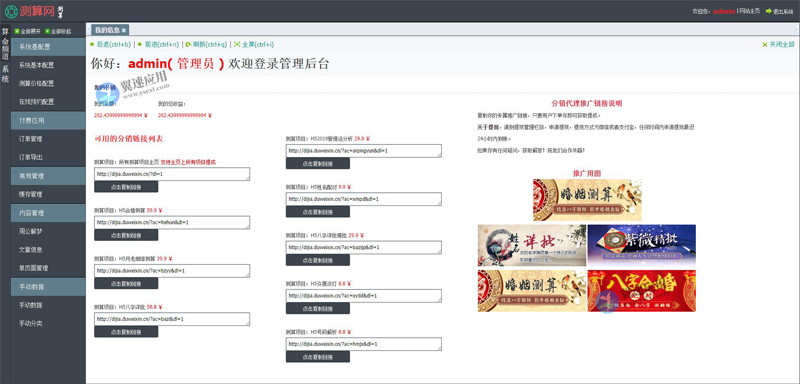Viewport: 800px width, 384px height.
Task: Click the H5合婚测算 link field with ac=hehun
Action: click(172, 222)
